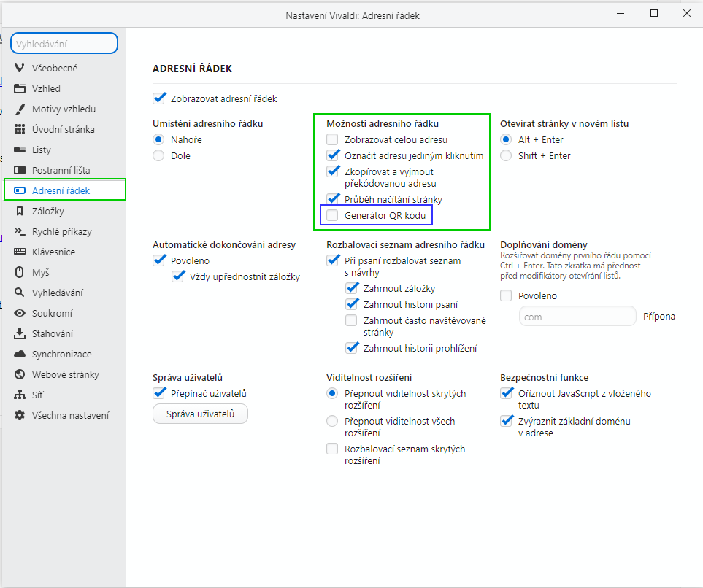
Task: Enable Zahrnout často navštěvované stránky
Action: (351, 320)
